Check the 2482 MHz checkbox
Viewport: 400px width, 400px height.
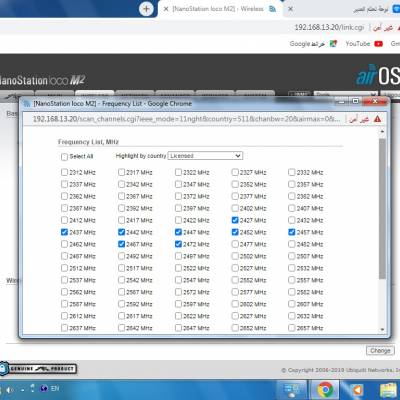(292, 244)
